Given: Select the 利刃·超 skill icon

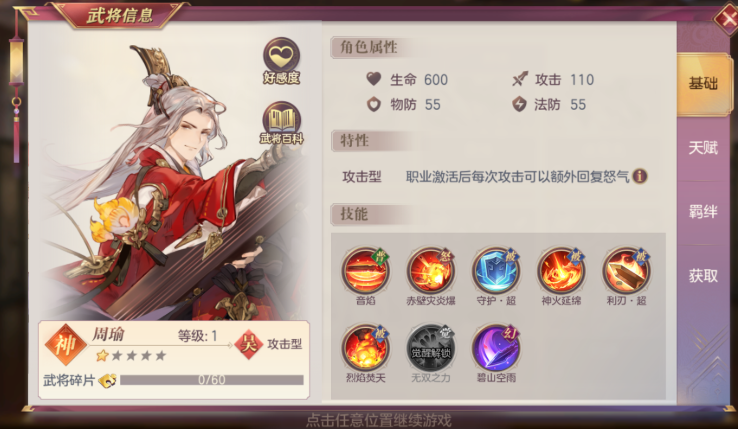Looking at the screenshot, I should click(x=626, y=271).
